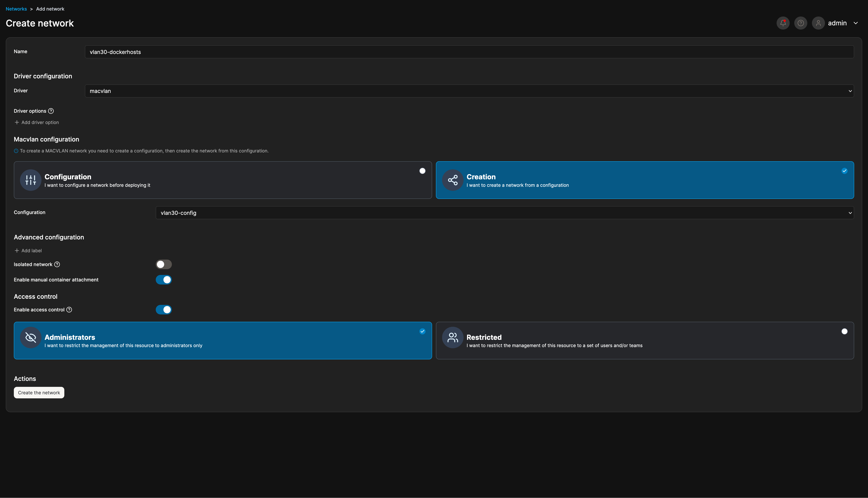This screenshot has height=498, width=868.
Task: Click the Administrators crossed-eye icon
Action: pyautogui.click(x=31, y=338)
